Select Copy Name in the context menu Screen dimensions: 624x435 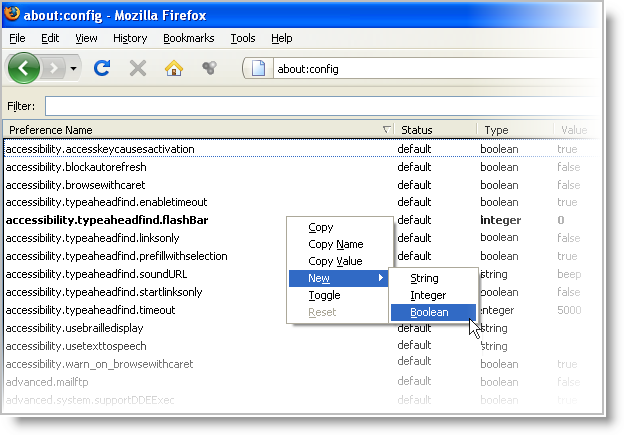[x=335, y=244]
